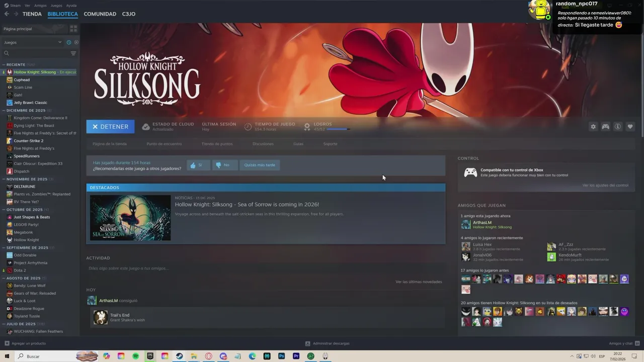This screenshot has height=362, width=644.
Task: Select DELTARUNE in the library
Action: (24, 187)
